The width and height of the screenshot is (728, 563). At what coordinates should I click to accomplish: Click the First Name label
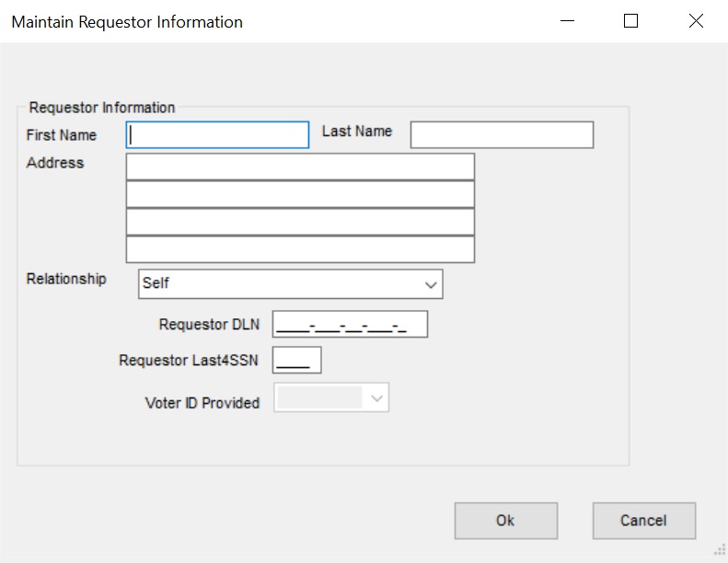[x=62, y=135]
